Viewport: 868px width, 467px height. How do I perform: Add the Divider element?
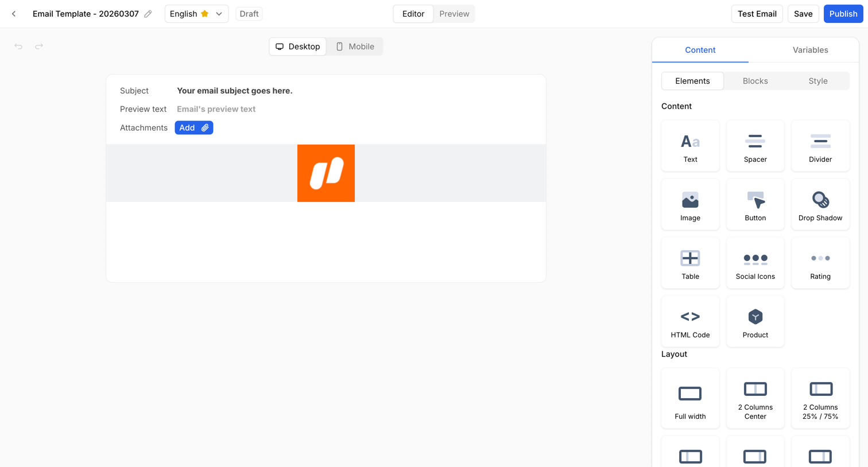820,146
